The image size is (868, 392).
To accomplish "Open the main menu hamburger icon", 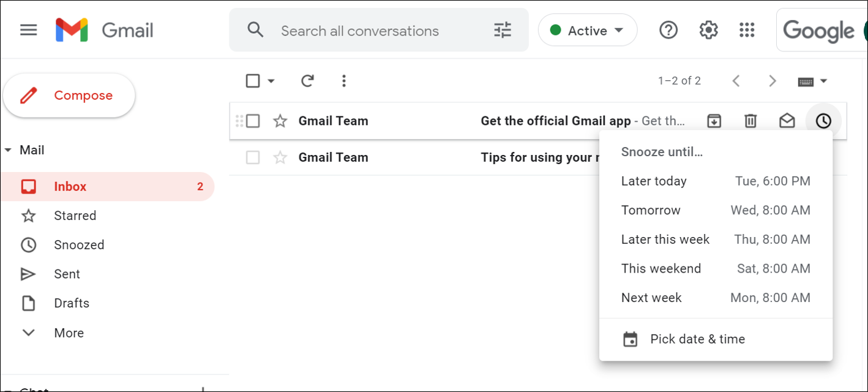I will 29,30.
